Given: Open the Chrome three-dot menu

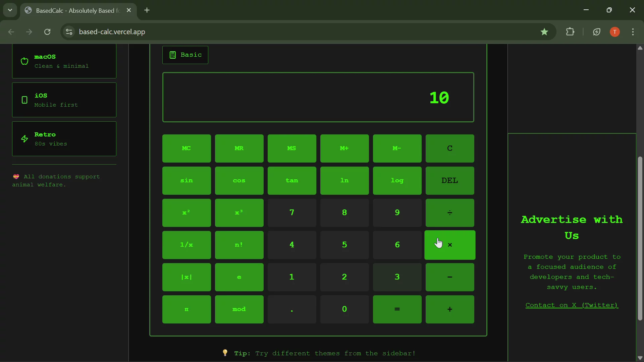Looking at the screenshot, I should (x=633, y=32).
